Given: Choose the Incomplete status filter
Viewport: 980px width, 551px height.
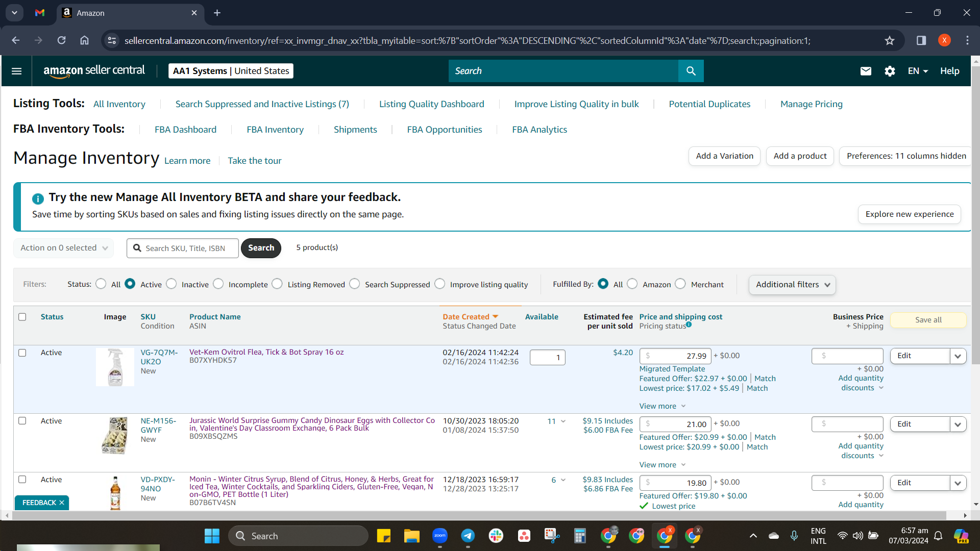Looking at the screenshot, I should [x=218, y=284].
